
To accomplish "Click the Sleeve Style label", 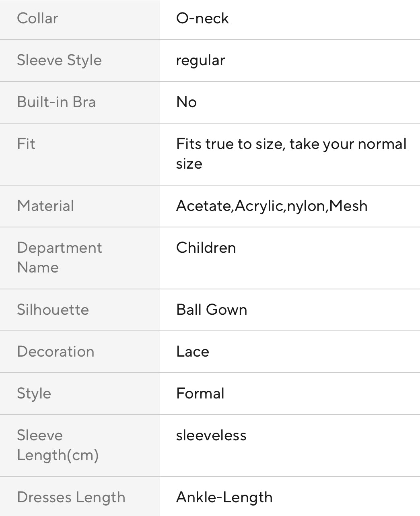I will (59, 60).
